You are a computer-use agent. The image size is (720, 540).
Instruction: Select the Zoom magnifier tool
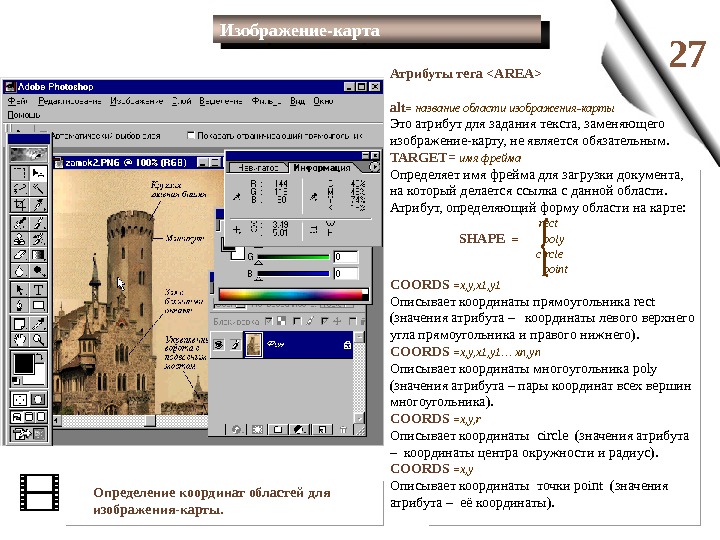(x=38, y=340)
